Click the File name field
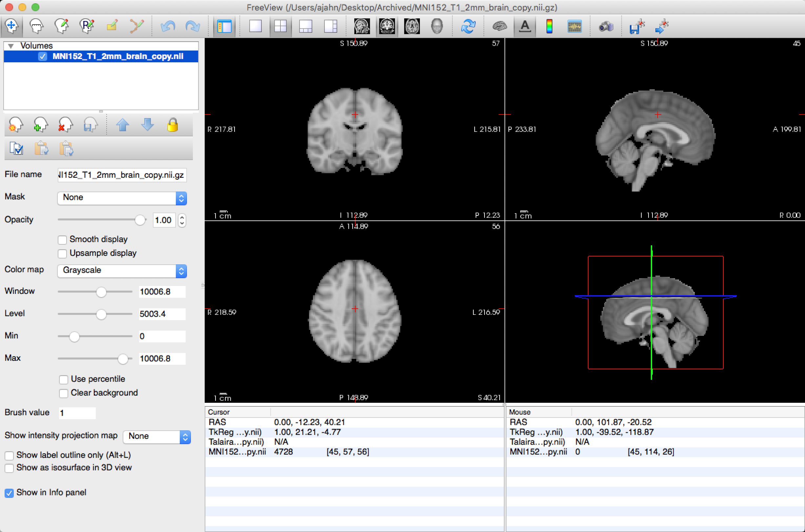This screenshot has width=805, height=532. 122,175
